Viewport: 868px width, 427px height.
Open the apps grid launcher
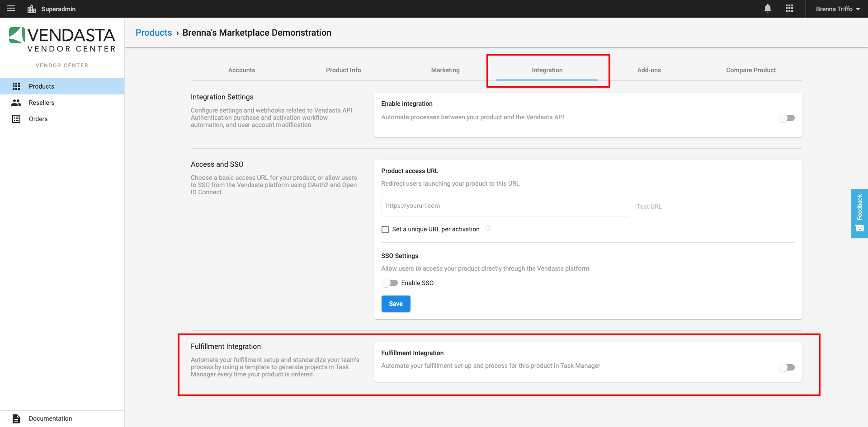point(789,9)
